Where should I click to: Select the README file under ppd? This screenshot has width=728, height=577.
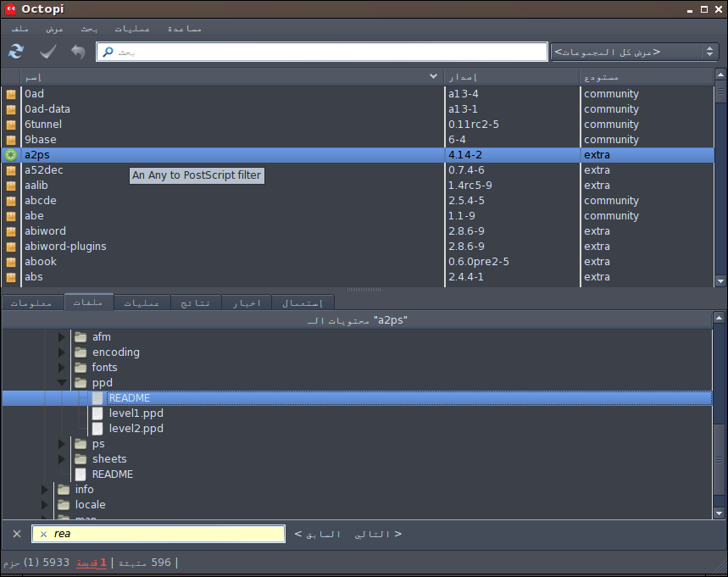358,398
